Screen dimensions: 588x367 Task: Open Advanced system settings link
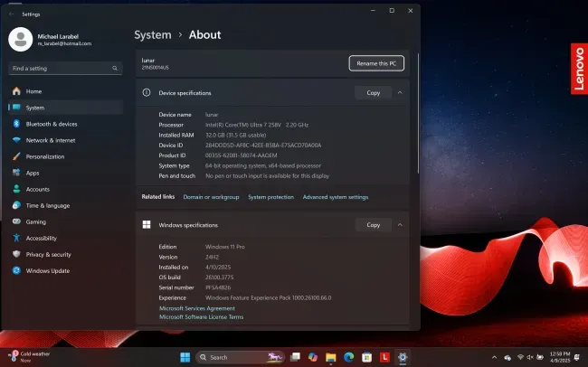coord(336,197)
